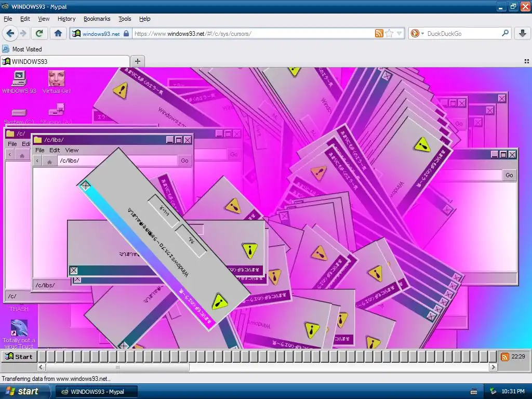Open the Downloads arrow button
532x399 pixels.
(523, 33)
